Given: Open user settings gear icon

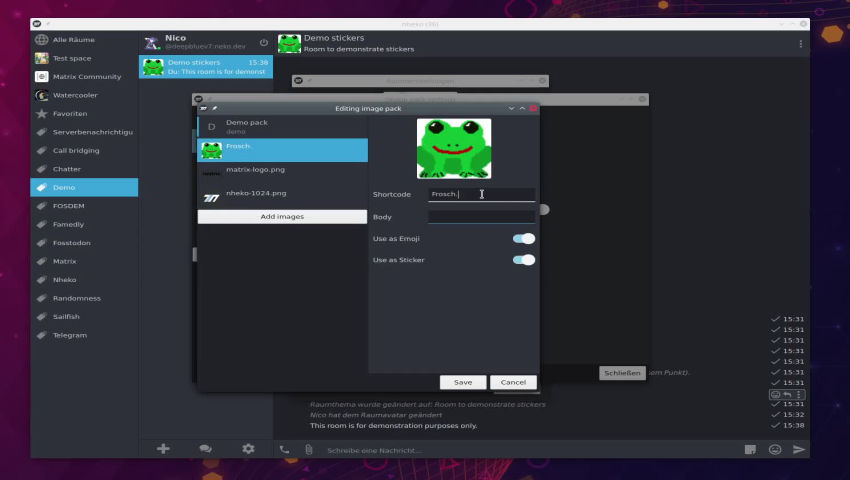Looking at the screenshot, I should click(248, 449).
